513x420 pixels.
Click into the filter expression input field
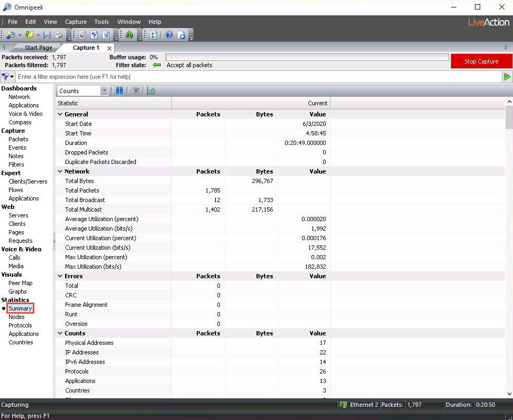[259, 77]
